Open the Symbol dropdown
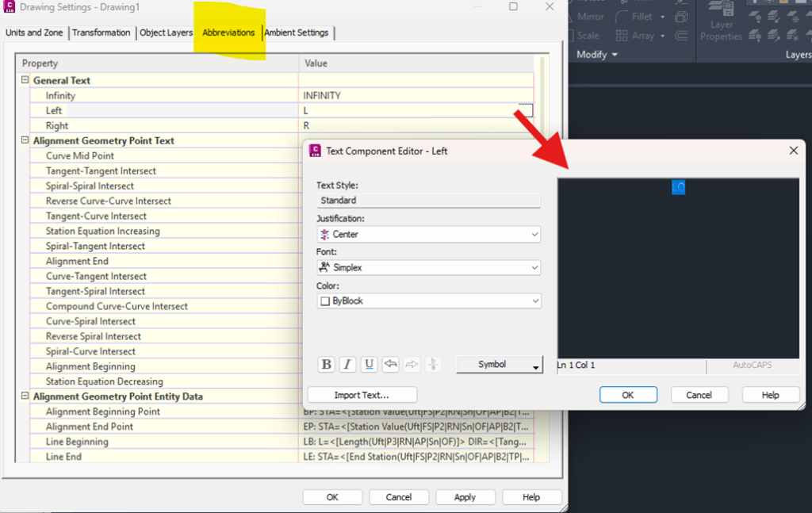The width and height of the screenshot is (812, 513). tap(499, 364)
